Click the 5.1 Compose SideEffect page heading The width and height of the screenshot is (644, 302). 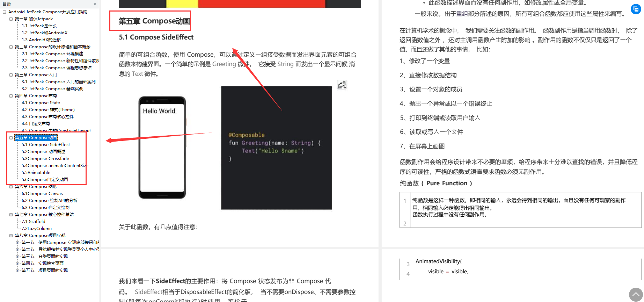point(156,37)
